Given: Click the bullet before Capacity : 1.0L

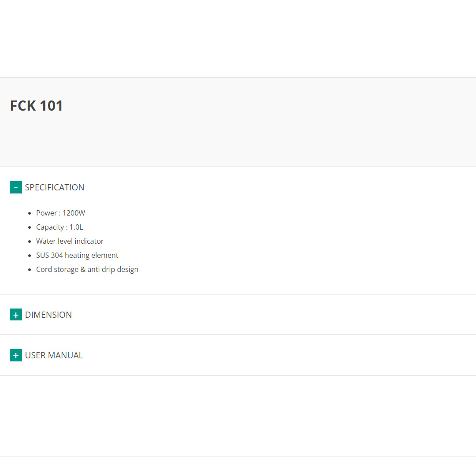Looking at the screenshot, I should [x=30, y=227].
